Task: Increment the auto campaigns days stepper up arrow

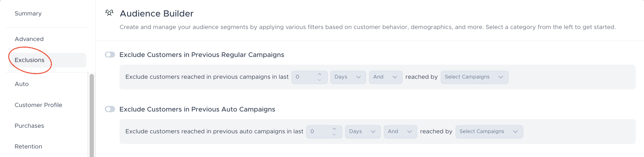Action: click(334, 129)
